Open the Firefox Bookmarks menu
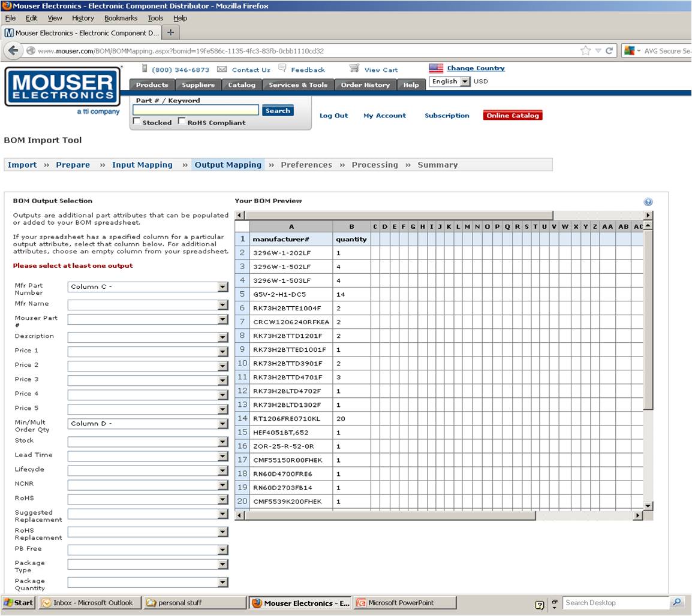692x616 pixels. [121, 18]
